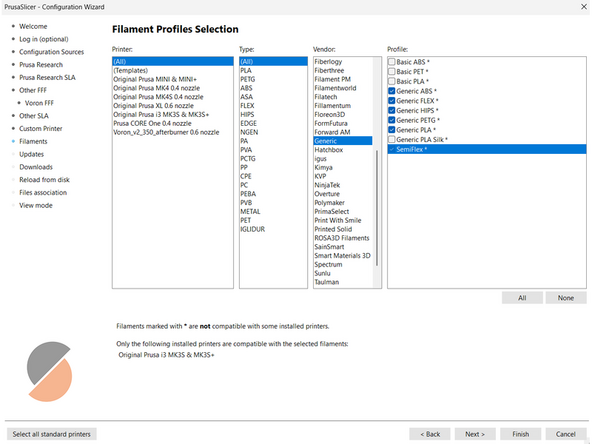Go back with the Back button
The width and height of the screenshot is (592, 444).
(430, 434)
